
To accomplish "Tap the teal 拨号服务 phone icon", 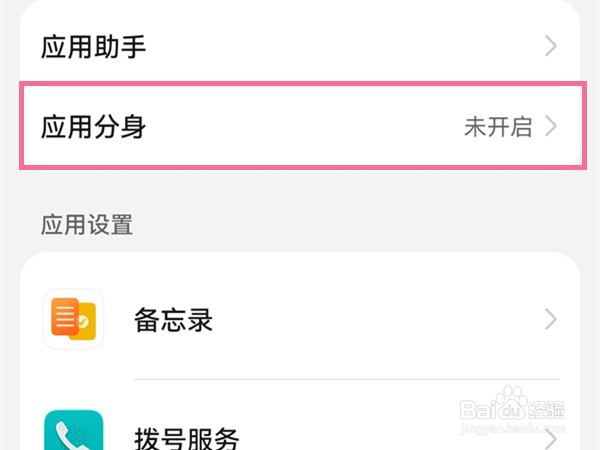I will click(x=73, y=432).
